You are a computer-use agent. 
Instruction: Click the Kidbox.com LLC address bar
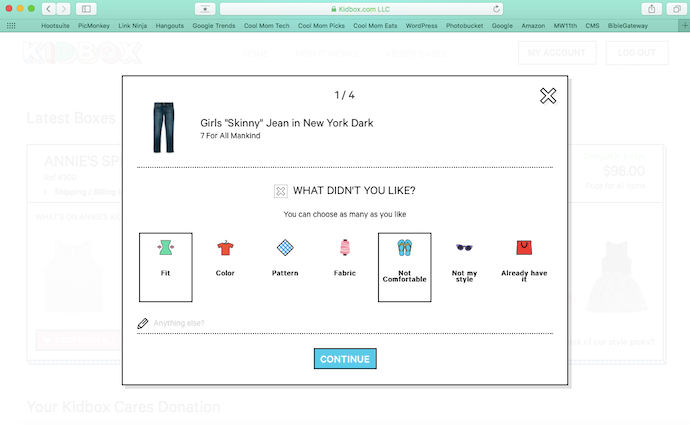tap(361, 9)
